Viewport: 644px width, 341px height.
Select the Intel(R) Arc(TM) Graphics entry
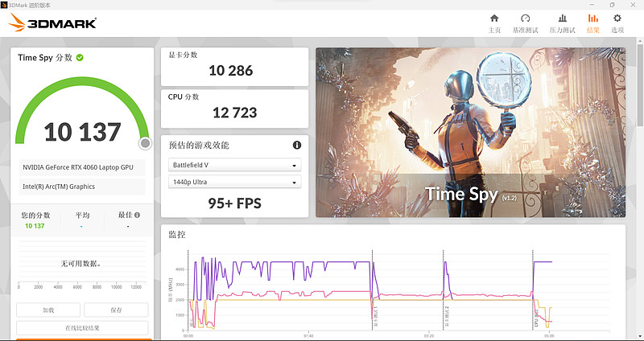(x=82, y=187)
